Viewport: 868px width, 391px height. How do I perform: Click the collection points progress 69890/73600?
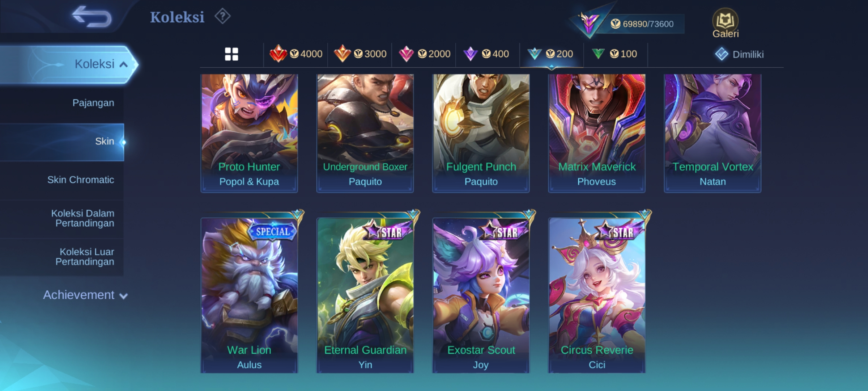[642, 24]
